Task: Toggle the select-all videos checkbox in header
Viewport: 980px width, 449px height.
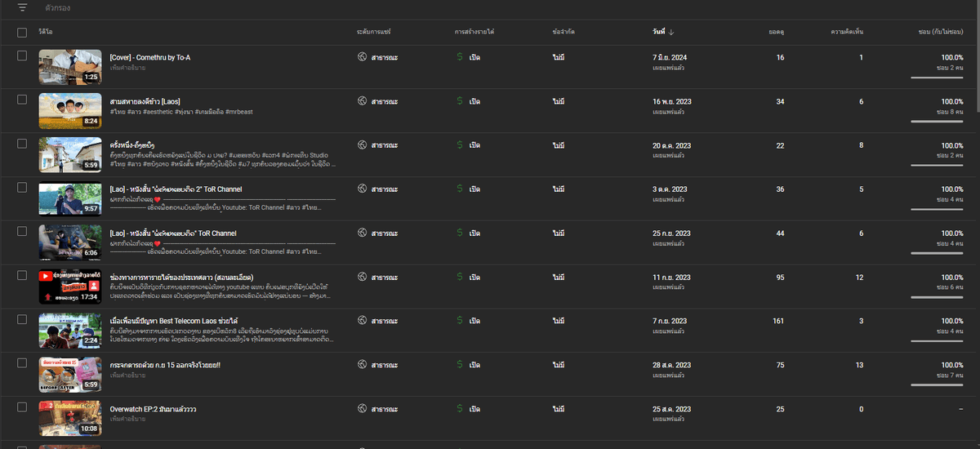Action: (22, 32)
